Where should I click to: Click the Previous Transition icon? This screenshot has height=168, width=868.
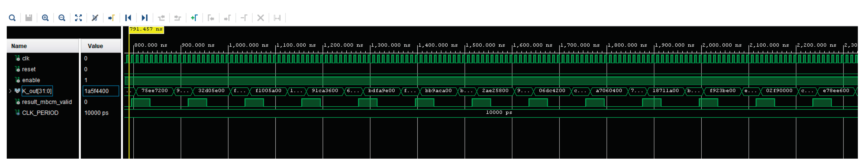tap(161, 18)
